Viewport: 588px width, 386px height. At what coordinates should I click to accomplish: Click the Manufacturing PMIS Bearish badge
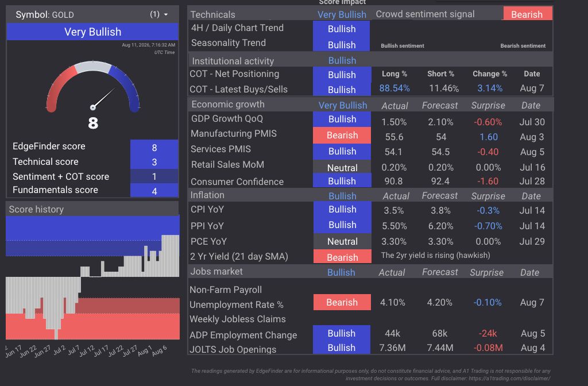coord(342,135)
